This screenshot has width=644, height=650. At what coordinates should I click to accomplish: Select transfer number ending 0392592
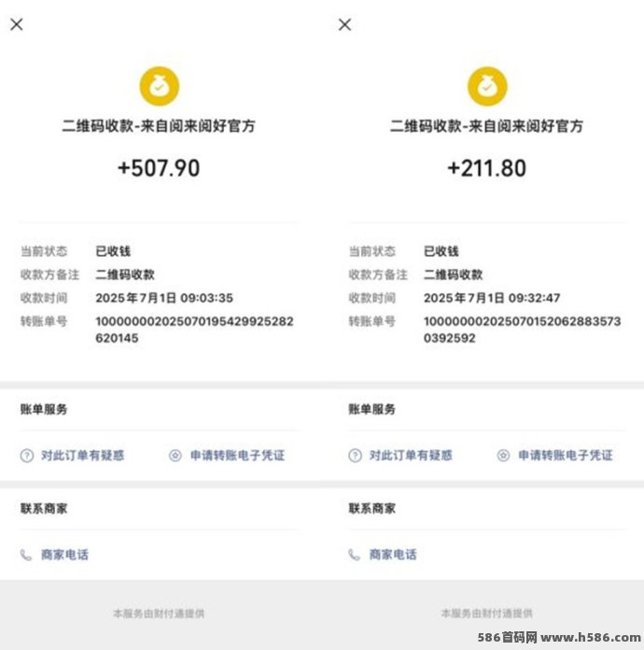[522, 330]
